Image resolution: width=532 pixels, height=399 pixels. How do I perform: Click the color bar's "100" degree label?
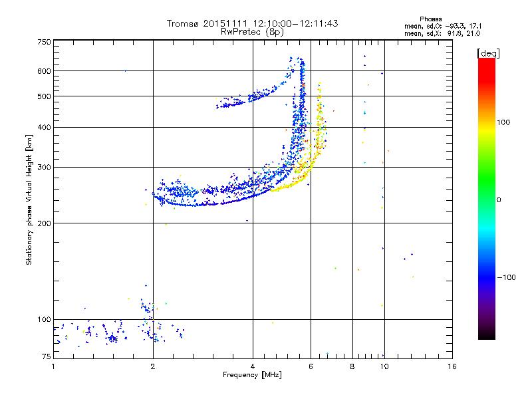click(x=503, y=122)
